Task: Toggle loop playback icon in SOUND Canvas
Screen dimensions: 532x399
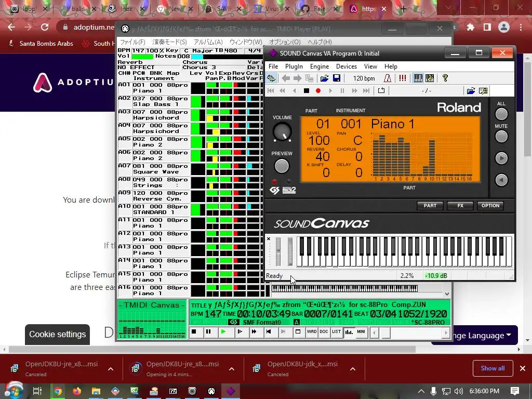Action: pyautogui.click(x=381, y=90)
